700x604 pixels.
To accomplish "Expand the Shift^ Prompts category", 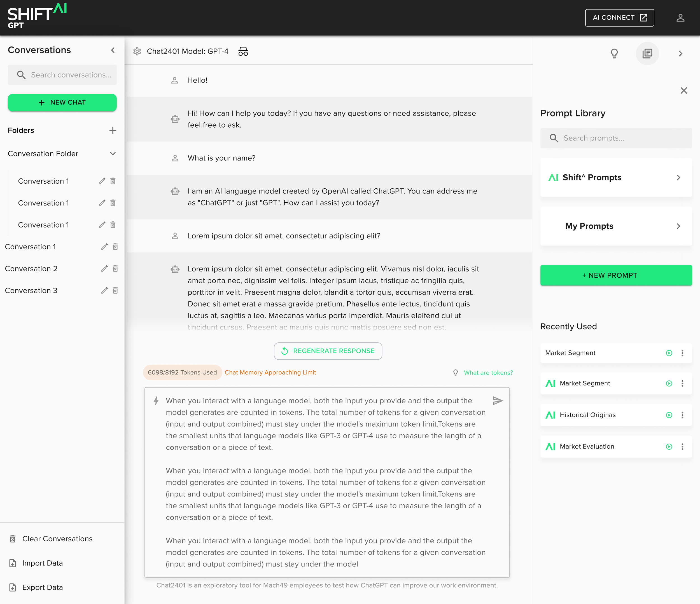I will [616, 177].
